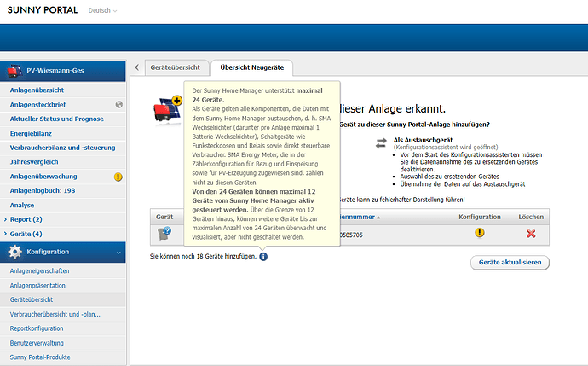Open Reportkonfiguration
This screenshot has width=588, height=366.
[x=37, y=328]
